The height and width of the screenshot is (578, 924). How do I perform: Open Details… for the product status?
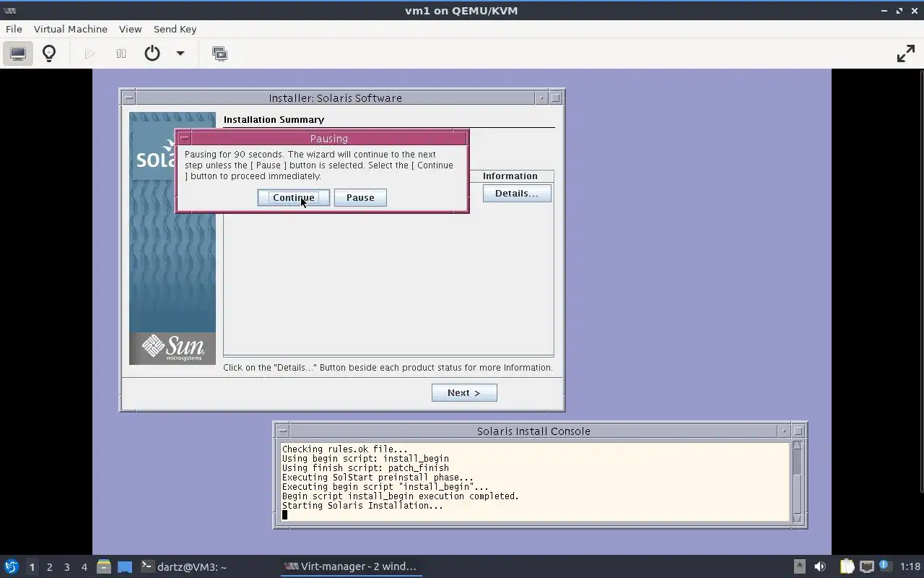coord(517,193)
